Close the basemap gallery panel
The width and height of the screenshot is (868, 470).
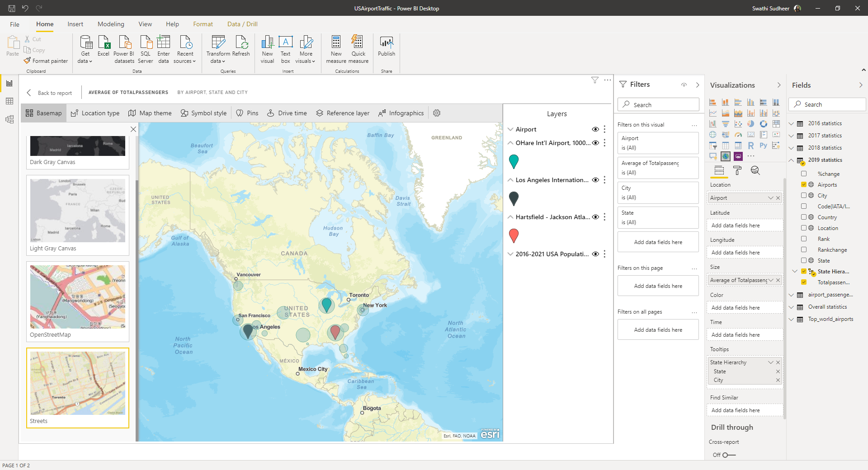point(133,129)
